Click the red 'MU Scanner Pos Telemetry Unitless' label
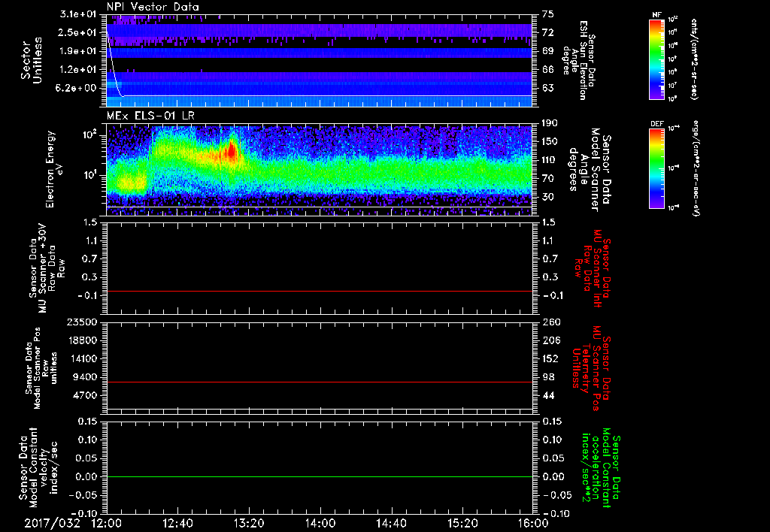Screen dimensions: 770x532 coord(593,368)
